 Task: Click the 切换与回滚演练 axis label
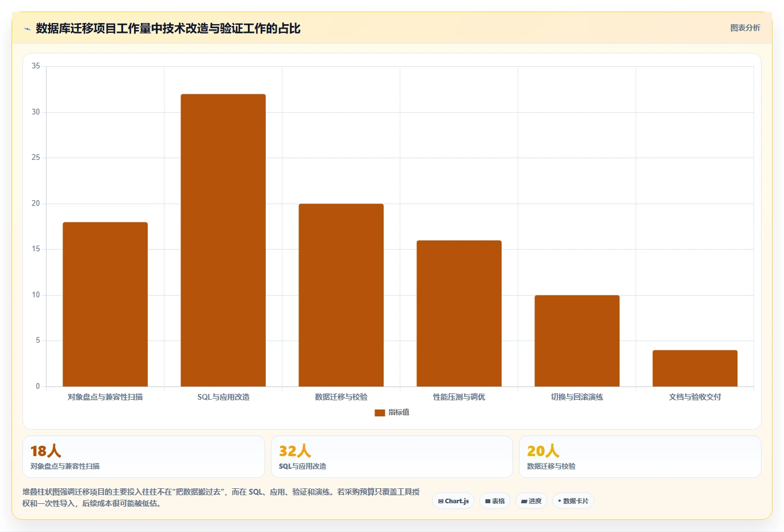[577, 397]
